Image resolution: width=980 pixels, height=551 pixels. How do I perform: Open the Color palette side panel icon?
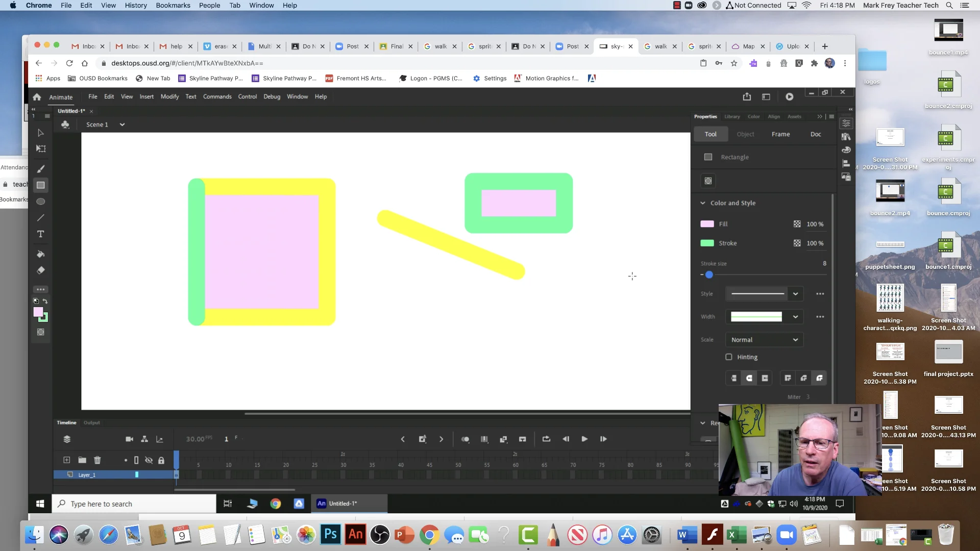click(846, 150)
